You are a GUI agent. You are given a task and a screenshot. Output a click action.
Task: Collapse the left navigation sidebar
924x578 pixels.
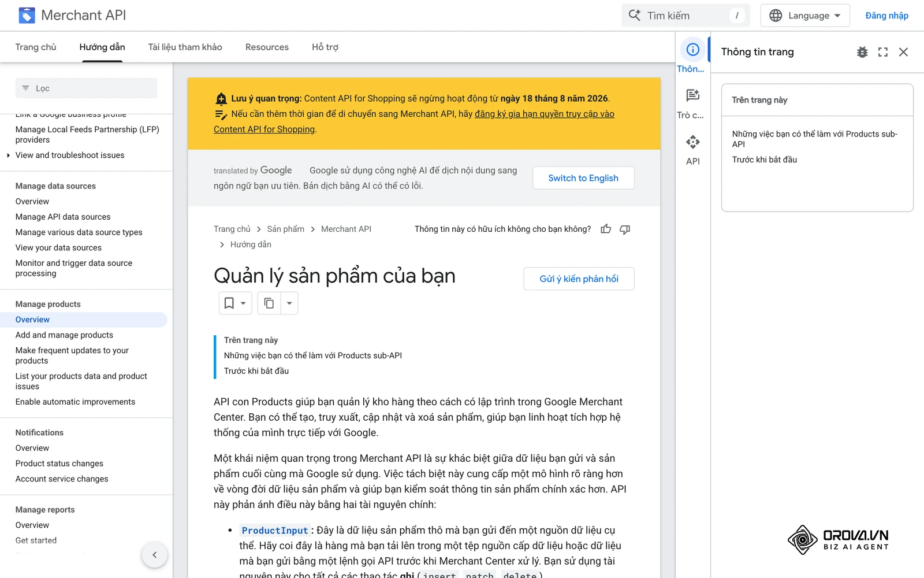point(154,555)
